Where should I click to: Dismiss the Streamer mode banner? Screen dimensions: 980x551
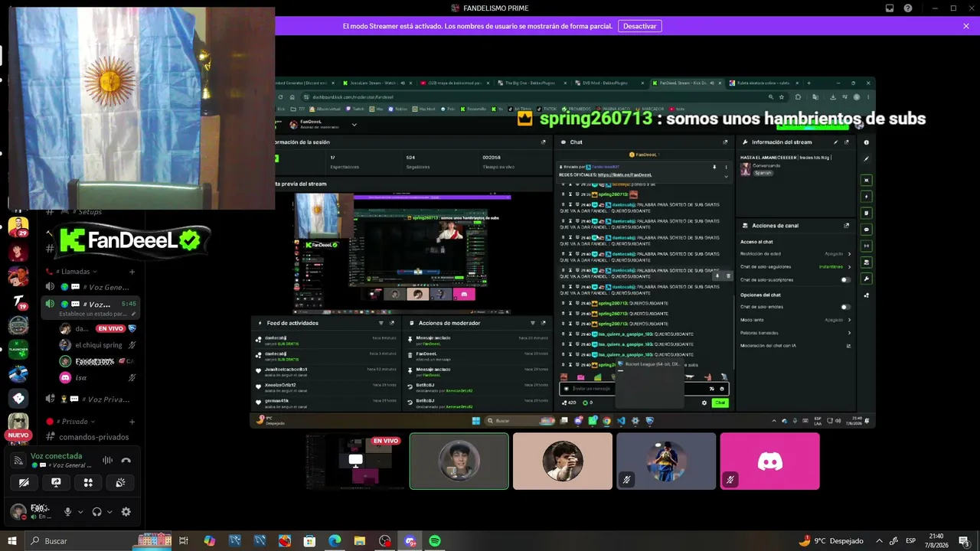966,26
